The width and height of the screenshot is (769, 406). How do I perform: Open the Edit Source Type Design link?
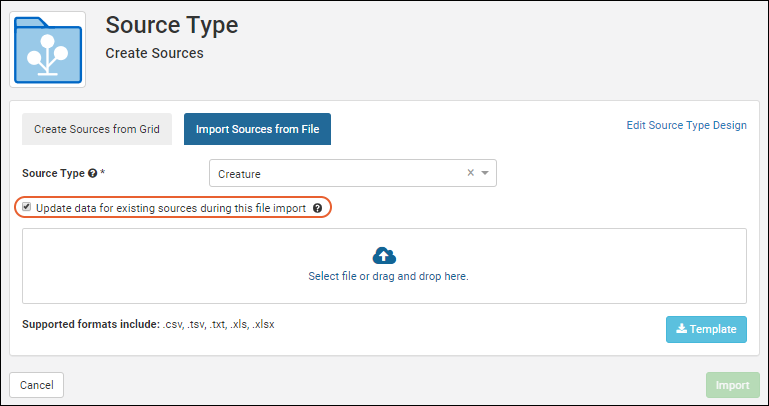coord(686,125)
